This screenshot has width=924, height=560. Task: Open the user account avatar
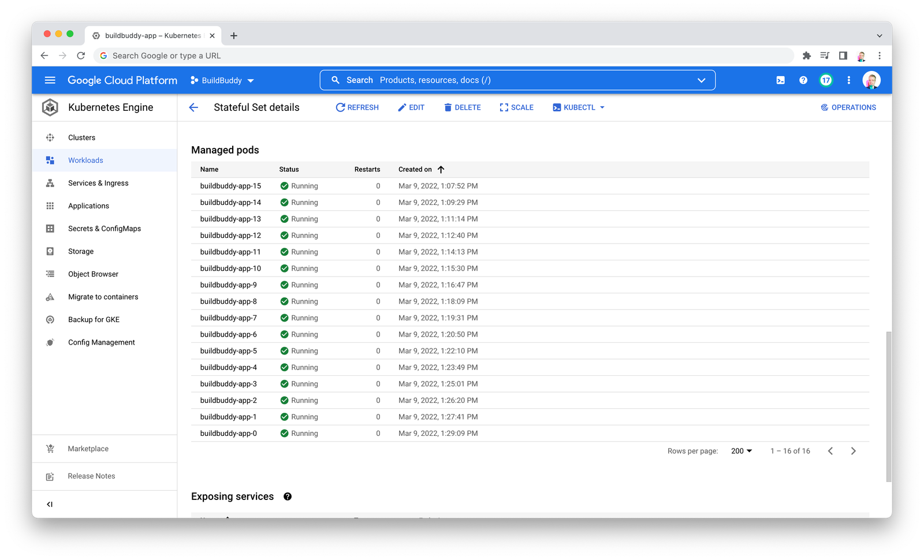point(871,80)
